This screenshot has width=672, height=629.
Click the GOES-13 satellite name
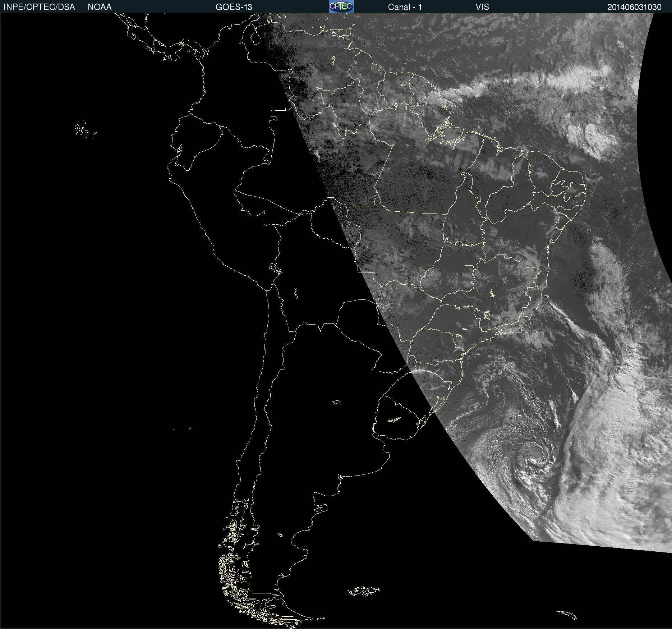(234, 7)
